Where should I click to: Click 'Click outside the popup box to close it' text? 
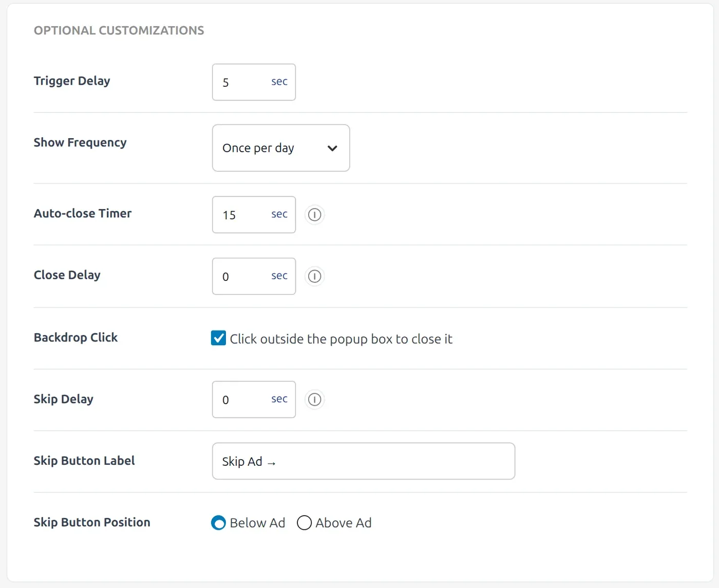click(x=341, y=339)
